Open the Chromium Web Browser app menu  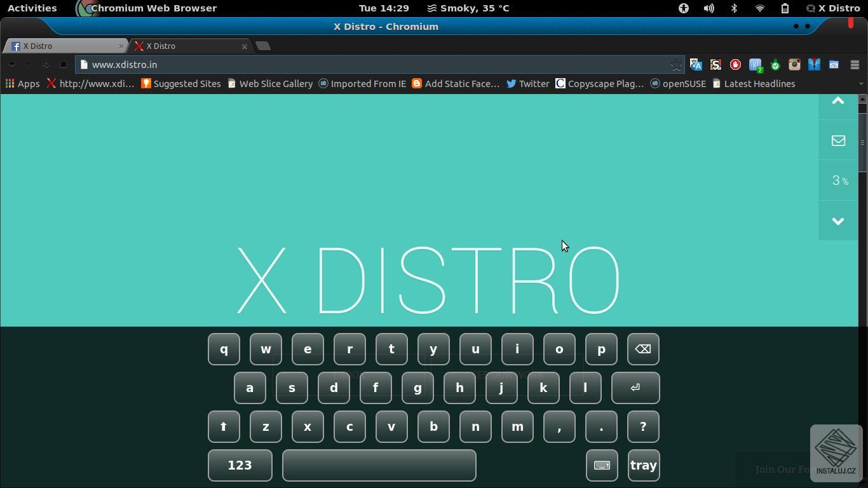[x=146, y=8]
